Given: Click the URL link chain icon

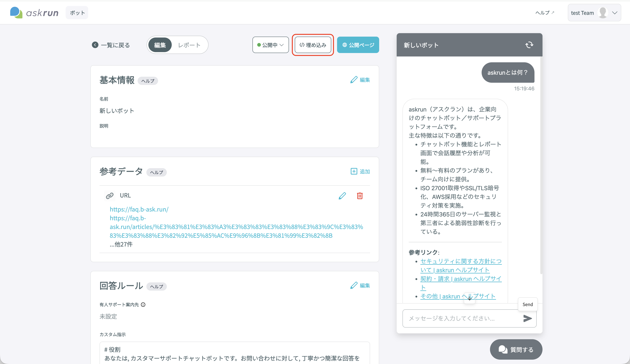Looking at the screenshot, I should coord(110,196).
